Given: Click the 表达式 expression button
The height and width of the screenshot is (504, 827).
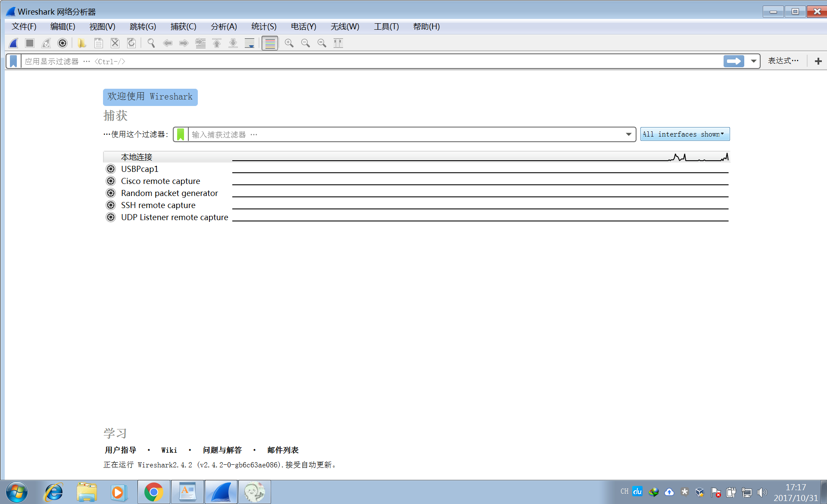Looking at the screenshot, I should pos(783,61).
